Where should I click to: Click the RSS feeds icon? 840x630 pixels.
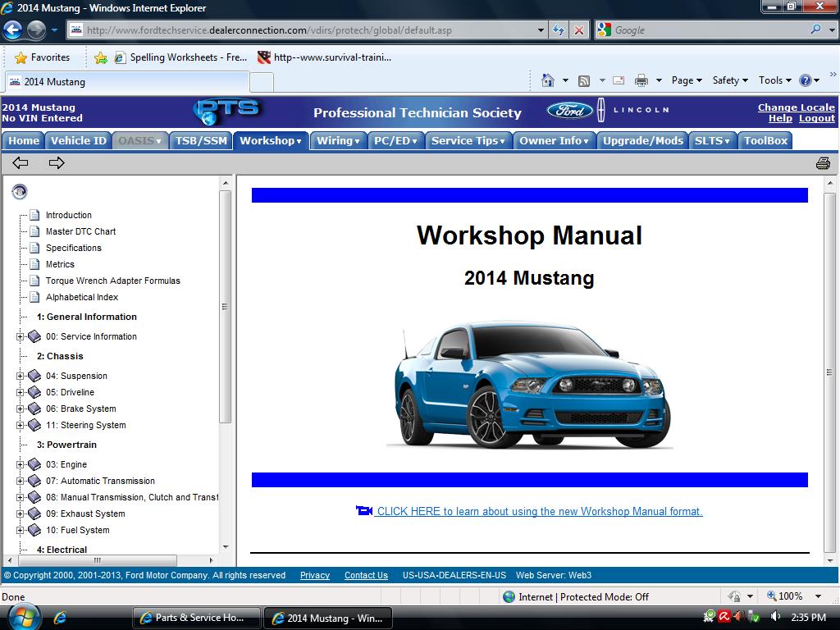[584, 81]
